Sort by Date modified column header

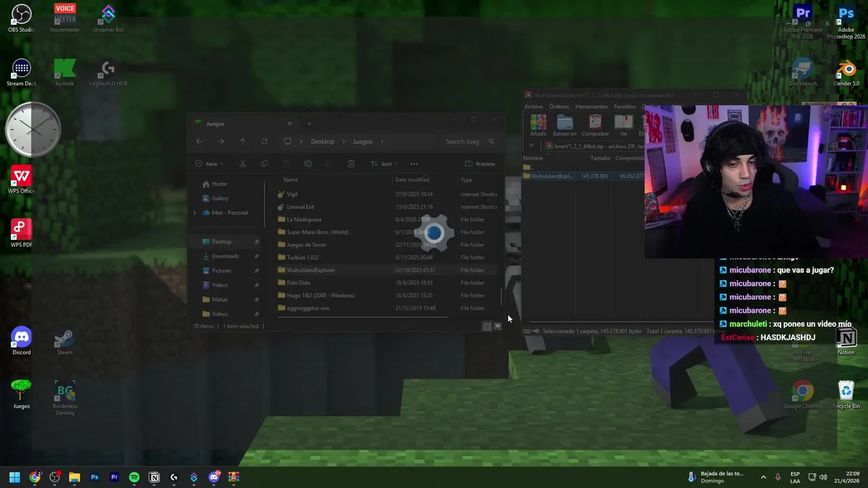click(x=412, y=180)
